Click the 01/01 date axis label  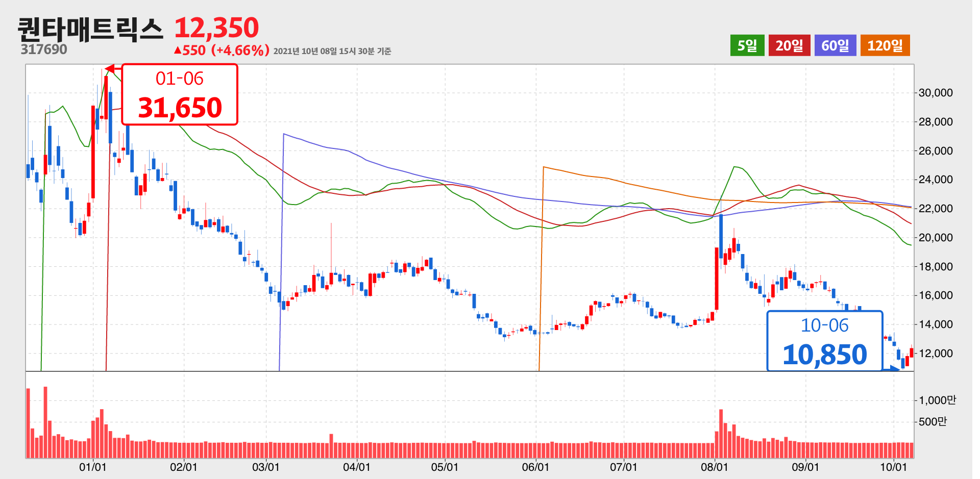(93, 467)
